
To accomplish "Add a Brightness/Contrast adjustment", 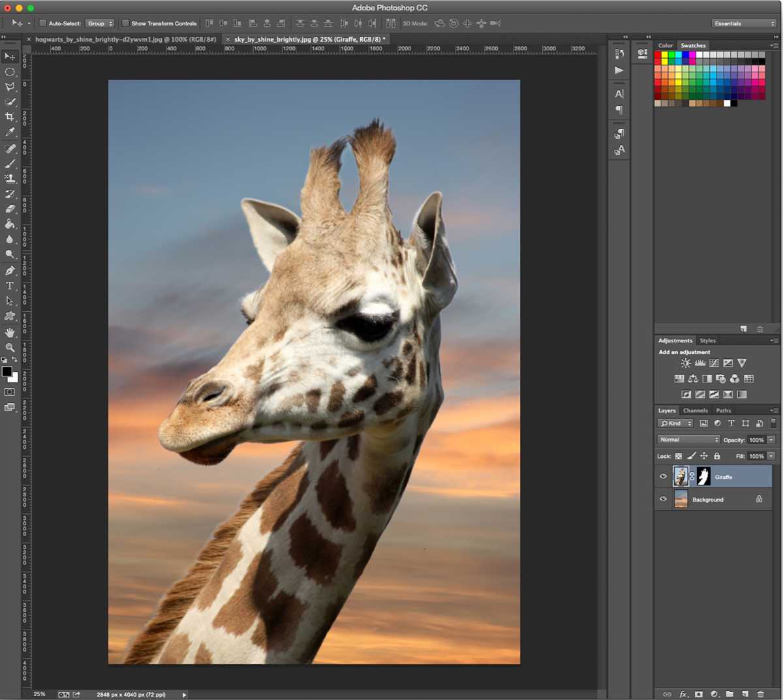I will click(x=686, y=363).
